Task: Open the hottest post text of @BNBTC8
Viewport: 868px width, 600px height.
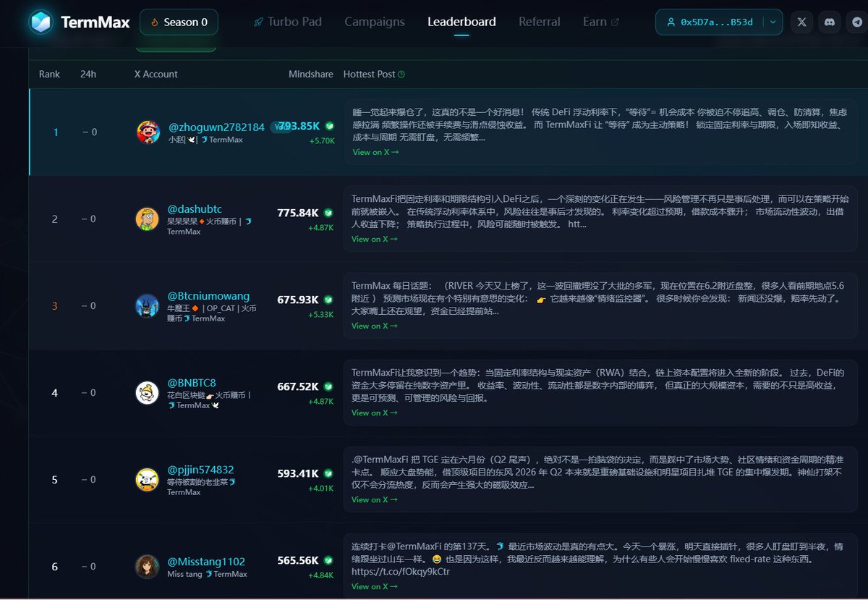Action: click(x=599, y=385)
